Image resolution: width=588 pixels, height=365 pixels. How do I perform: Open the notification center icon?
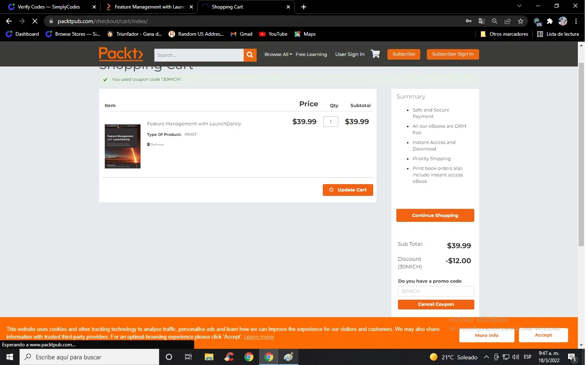[572, 357]
